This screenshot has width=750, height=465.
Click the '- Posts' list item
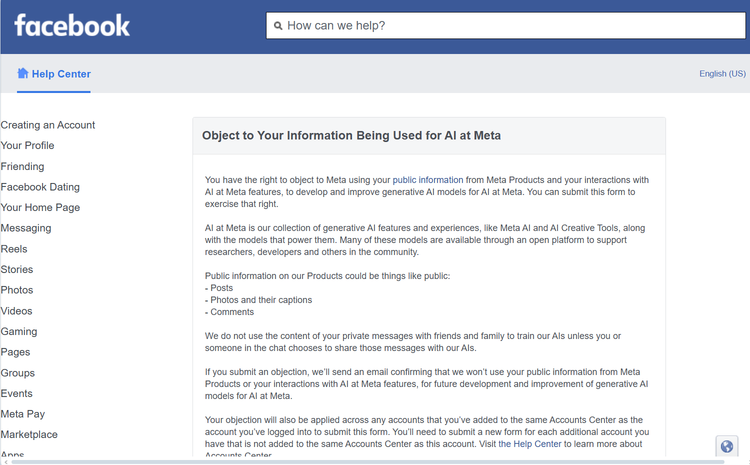(x=219, y=288)
